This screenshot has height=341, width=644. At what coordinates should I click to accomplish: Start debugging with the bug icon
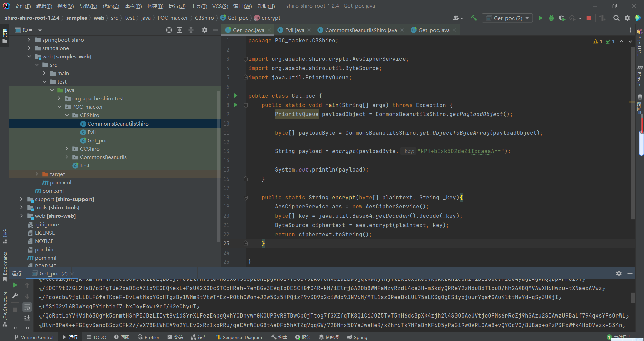point(551,18)
